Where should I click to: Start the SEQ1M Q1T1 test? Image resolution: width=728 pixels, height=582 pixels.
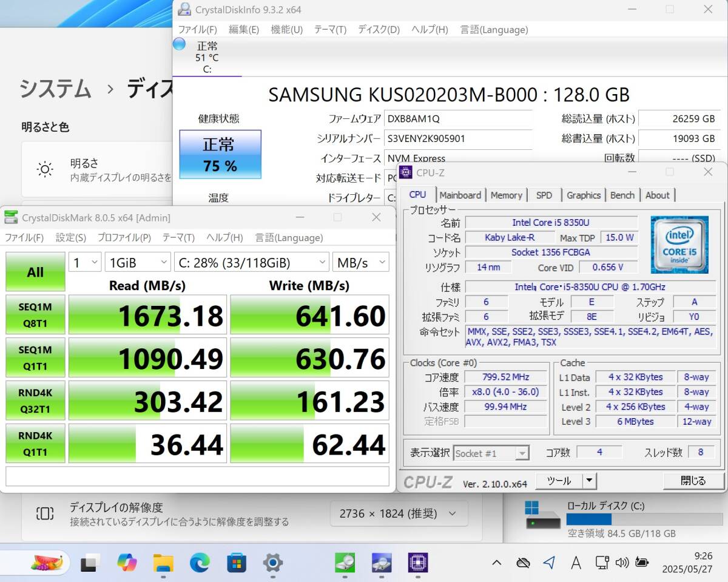35,357
